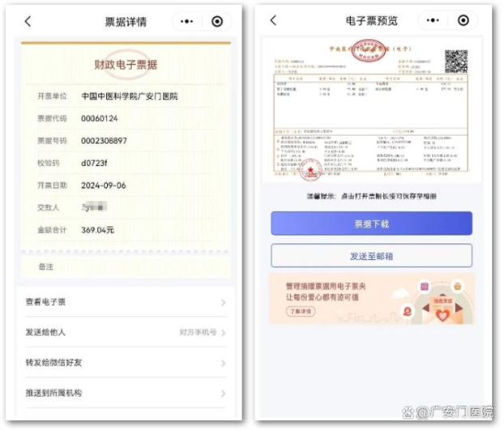
Task: Tap the 温馨提示 hint text
Action: [371, 196]
